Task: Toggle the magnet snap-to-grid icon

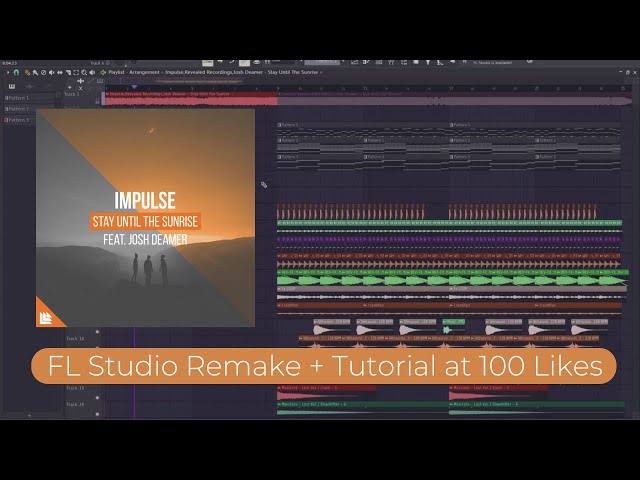Action: click(x=16, y=72)
